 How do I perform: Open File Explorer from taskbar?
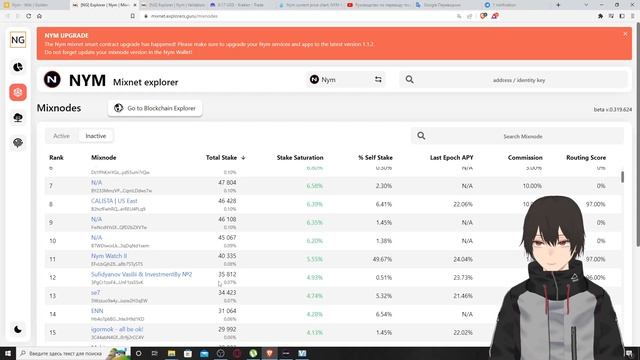pyautogui.click(x=171, y=353)
